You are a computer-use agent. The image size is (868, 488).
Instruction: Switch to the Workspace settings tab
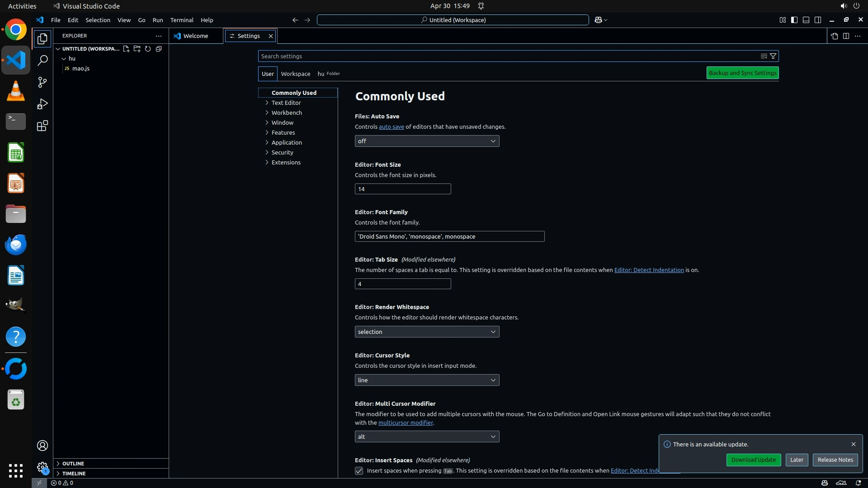coord(295,74)
